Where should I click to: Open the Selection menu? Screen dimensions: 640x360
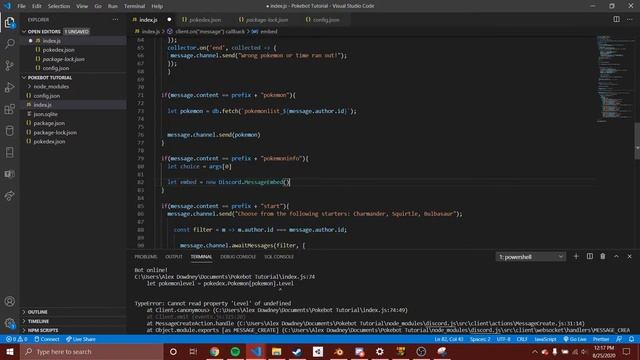click(x=59, y=6)
